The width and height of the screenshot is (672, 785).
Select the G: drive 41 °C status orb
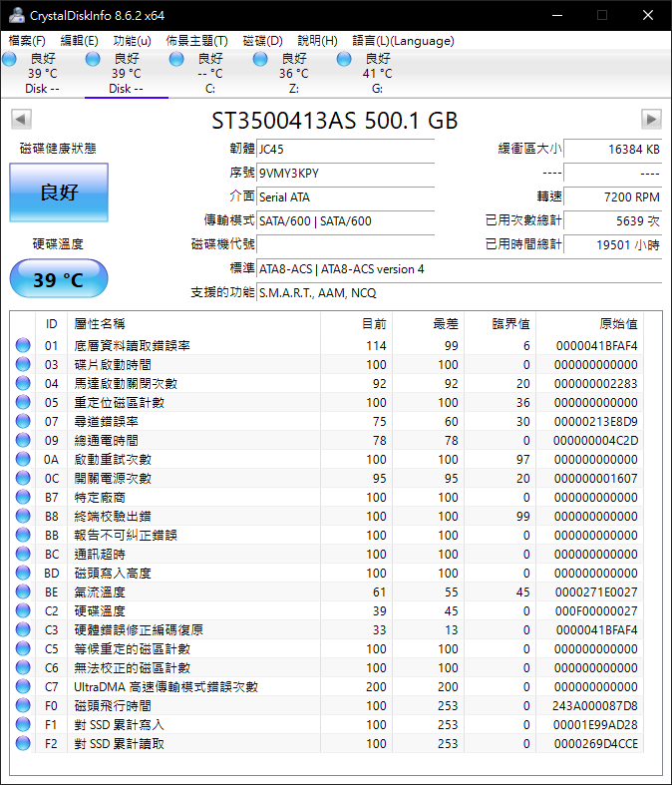[x=344, y=59]
